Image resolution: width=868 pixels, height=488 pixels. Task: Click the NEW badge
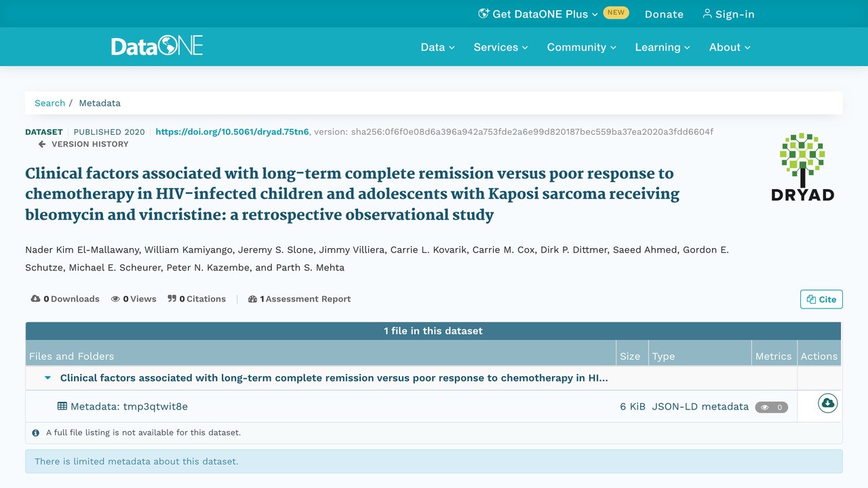tap(616, 12)
